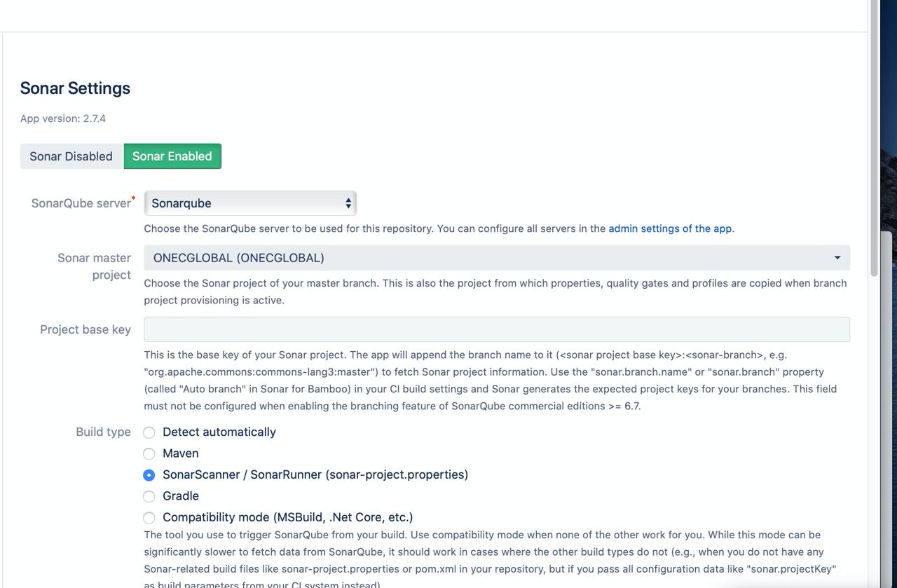
Task: Focus the Project base key input field
Action: [x=497, y=329]
